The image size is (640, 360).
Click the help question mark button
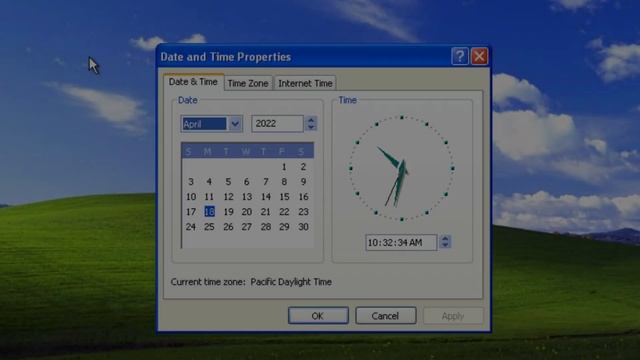point(460,56)
